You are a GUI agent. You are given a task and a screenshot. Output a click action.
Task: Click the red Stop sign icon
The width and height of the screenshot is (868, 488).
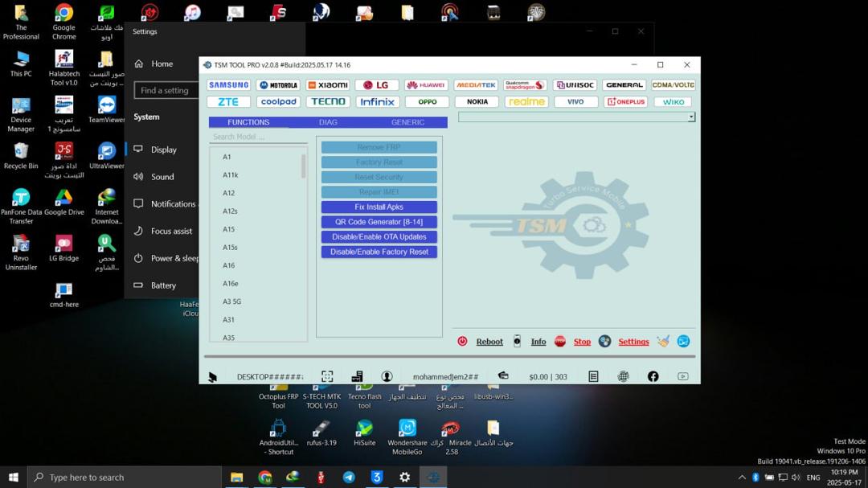560,341
